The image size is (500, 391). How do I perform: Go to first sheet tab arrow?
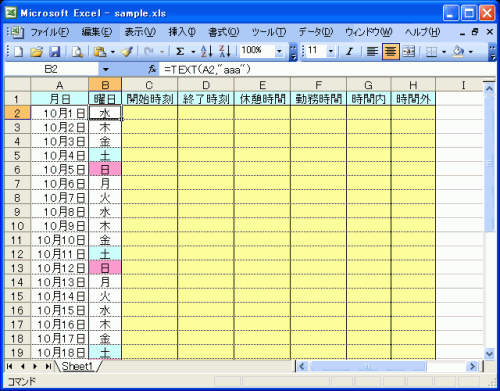(x=10, y=366)
